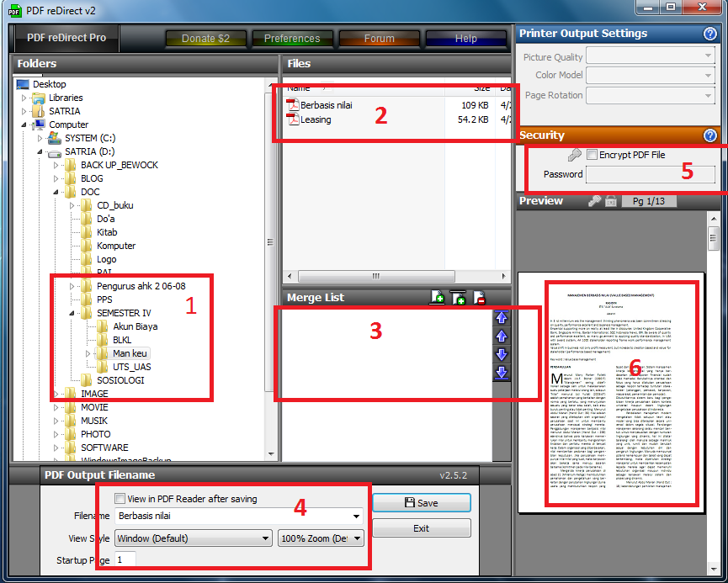Move merge item up one position
The image size is (728, 583).
(x=502, y=336)
